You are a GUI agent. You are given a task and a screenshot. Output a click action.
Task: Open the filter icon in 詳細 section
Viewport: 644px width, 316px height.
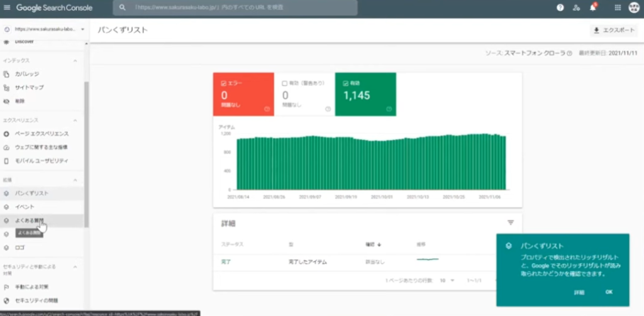tap(511, 222)
